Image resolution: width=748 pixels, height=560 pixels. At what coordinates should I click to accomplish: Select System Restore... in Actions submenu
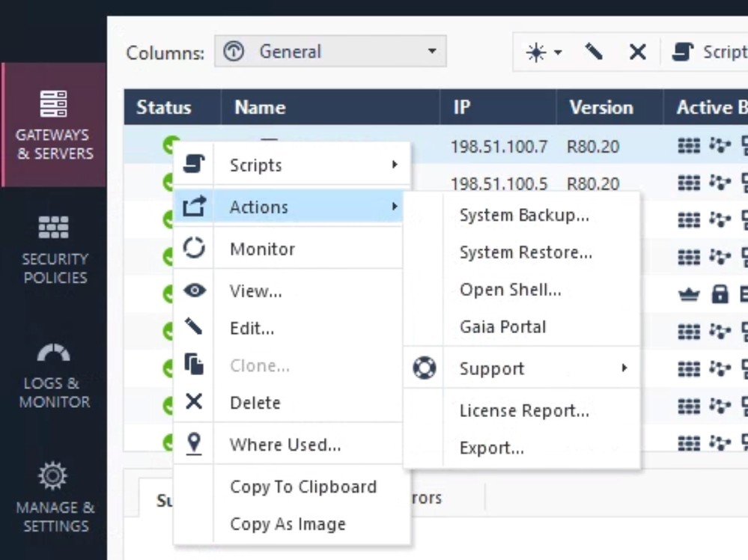522,252
